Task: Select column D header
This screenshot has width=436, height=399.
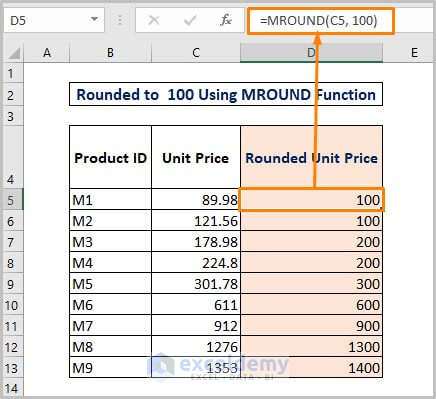Action: 311,53
